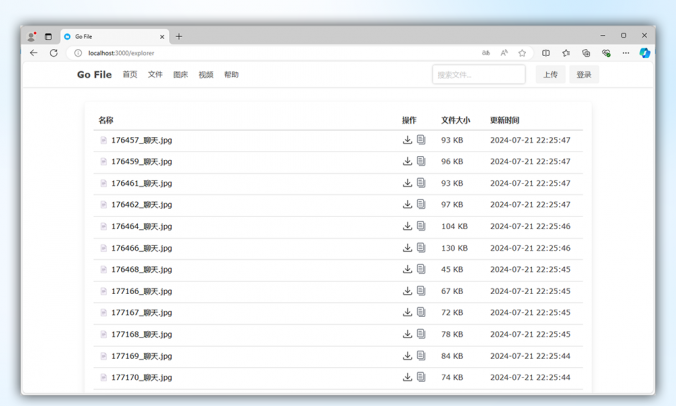
Task: Go back in browser history
Action: (34, 53)
